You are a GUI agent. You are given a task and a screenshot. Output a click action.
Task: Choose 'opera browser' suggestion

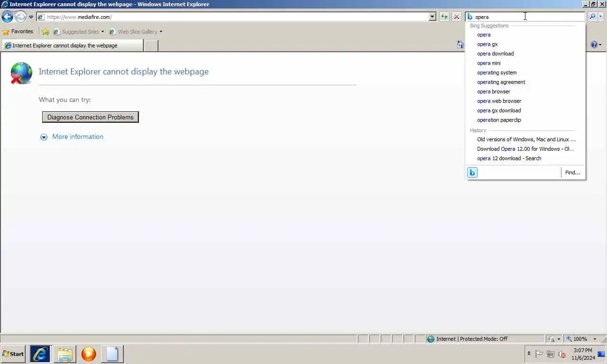coord(525,91)
